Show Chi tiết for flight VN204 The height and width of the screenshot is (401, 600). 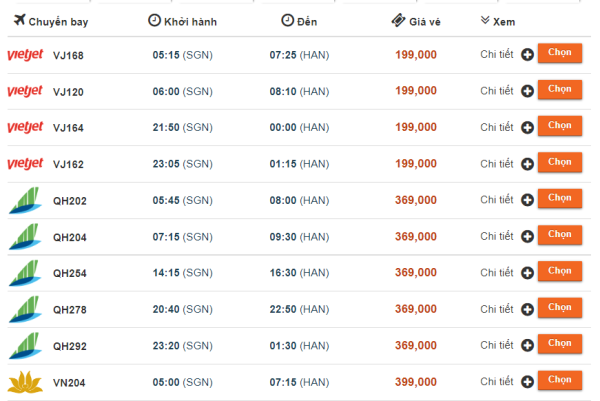coord(497,381)
